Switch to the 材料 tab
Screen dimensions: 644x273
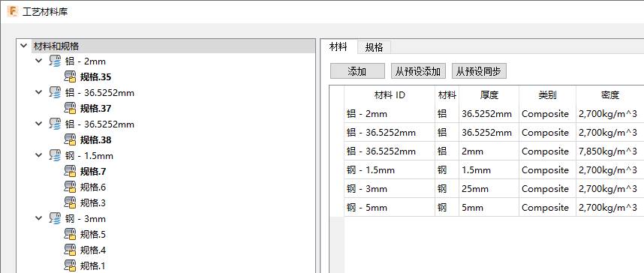point(339,46)
